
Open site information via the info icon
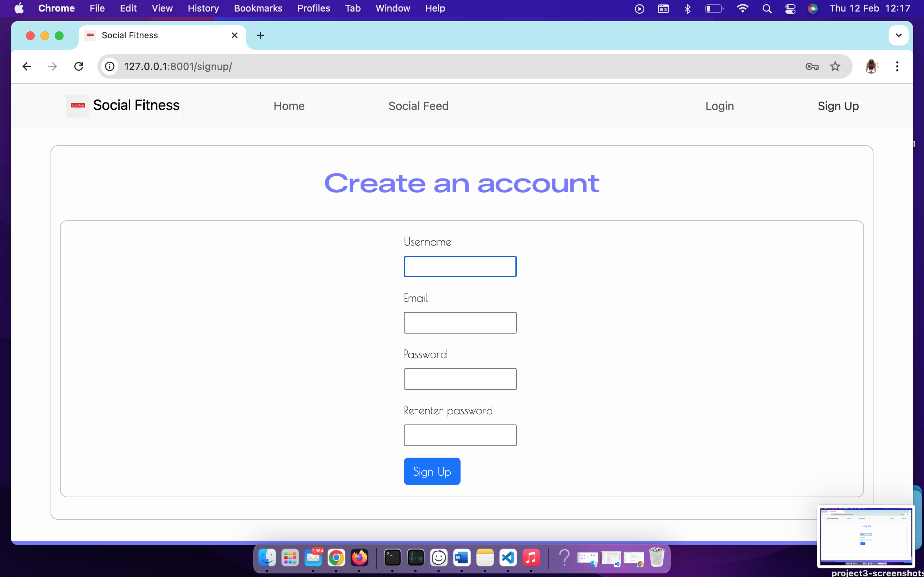[x=110, y=66]
